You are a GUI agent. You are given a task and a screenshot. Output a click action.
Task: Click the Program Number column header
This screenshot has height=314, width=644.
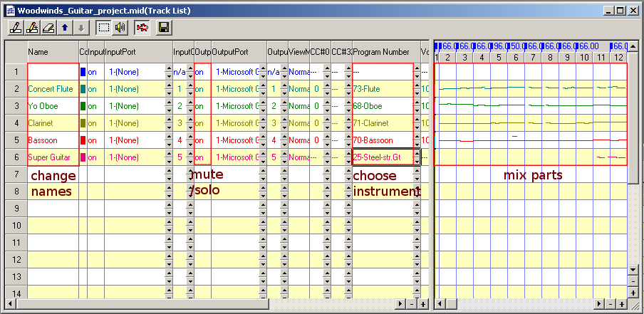pyautogui.click(x=381, y=52)
